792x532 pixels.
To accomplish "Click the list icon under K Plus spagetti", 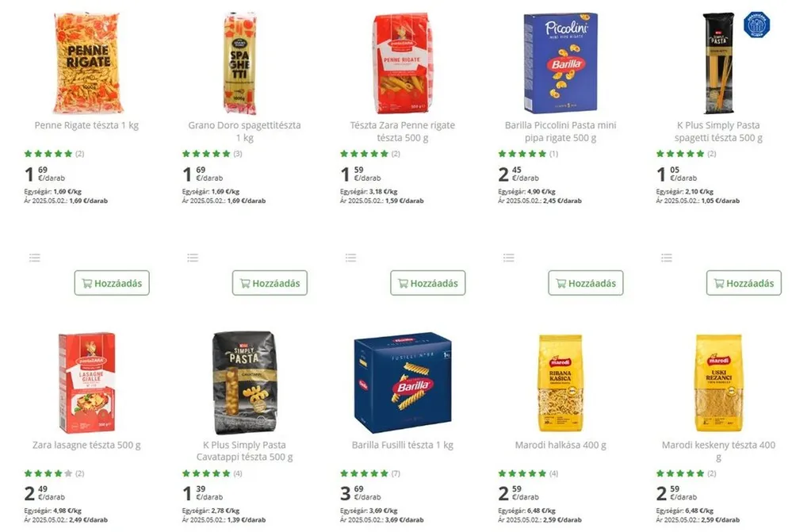I will click(x=667, y=258).
